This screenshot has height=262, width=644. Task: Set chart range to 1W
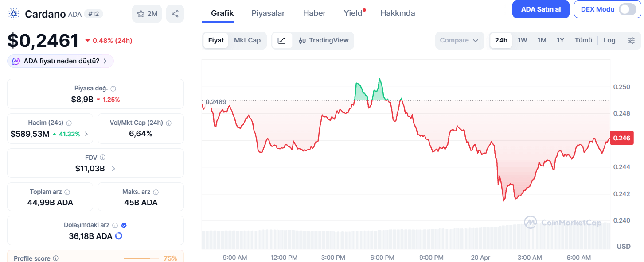pos(523,40)
